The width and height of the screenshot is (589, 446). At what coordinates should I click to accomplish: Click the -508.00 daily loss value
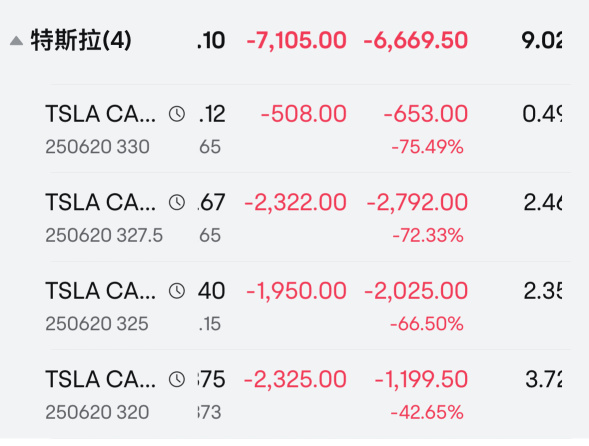tap(304, 114)
